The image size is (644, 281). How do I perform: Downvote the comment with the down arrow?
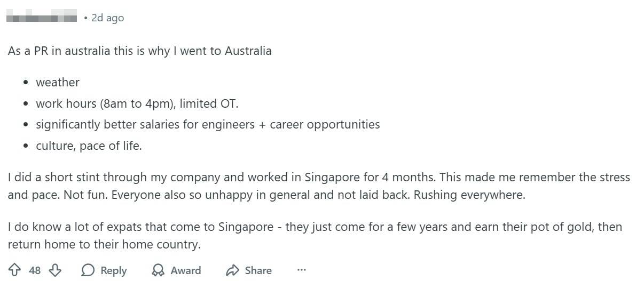tap(55, 270)
